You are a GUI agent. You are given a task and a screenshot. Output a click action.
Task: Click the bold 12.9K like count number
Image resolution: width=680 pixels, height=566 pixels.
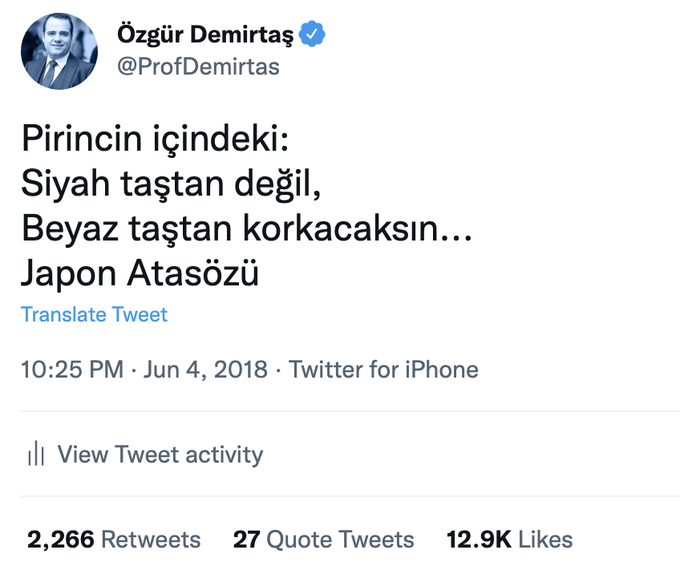479,540
